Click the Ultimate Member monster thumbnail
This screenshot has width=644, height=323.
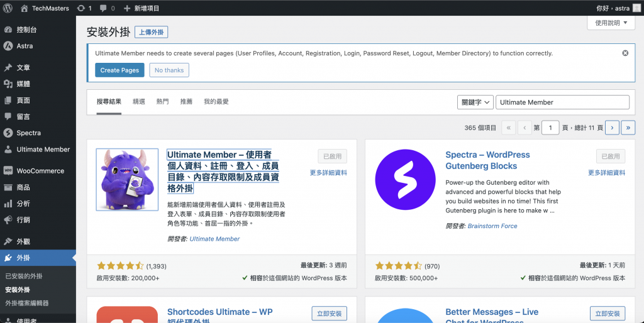[x=127, y=179]
